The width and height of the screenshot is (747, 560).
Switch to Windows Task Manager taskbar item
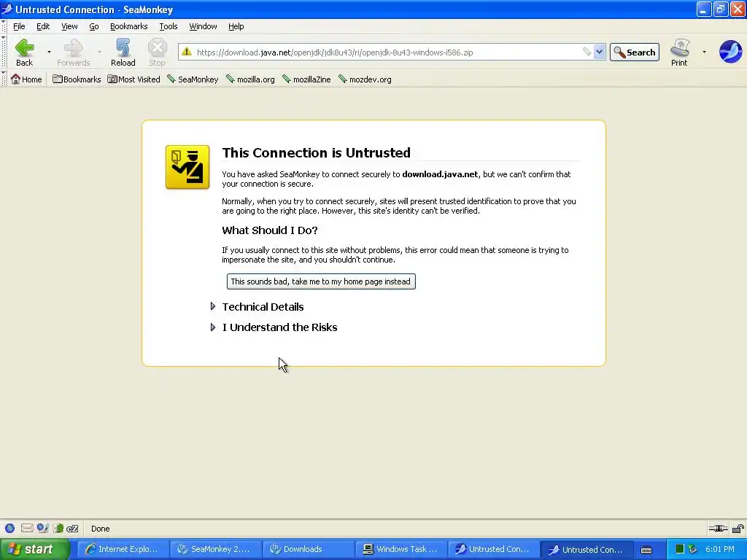[x=400, y=549]
